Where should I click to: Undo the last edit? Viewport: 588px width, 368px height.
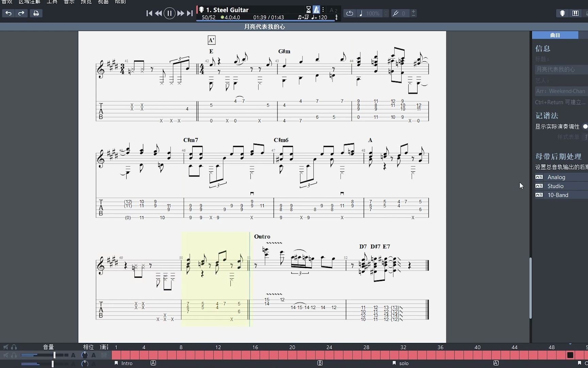coord(9,13)
